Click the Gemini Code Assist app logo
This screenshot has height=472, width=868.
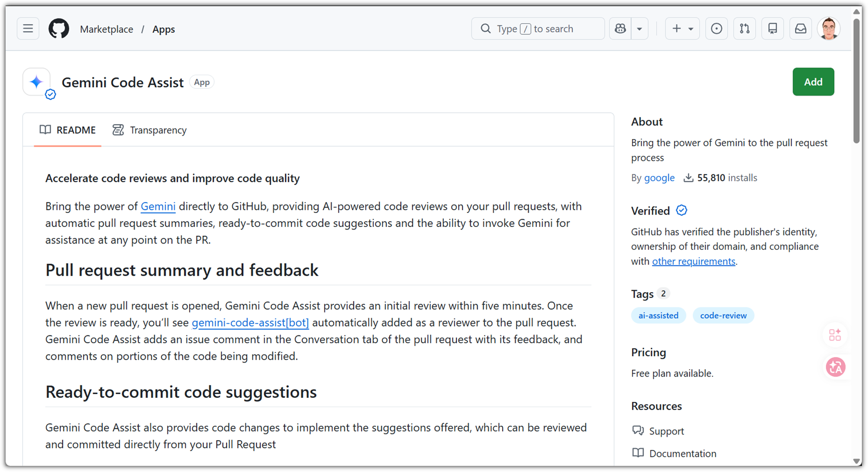[36, 82]
